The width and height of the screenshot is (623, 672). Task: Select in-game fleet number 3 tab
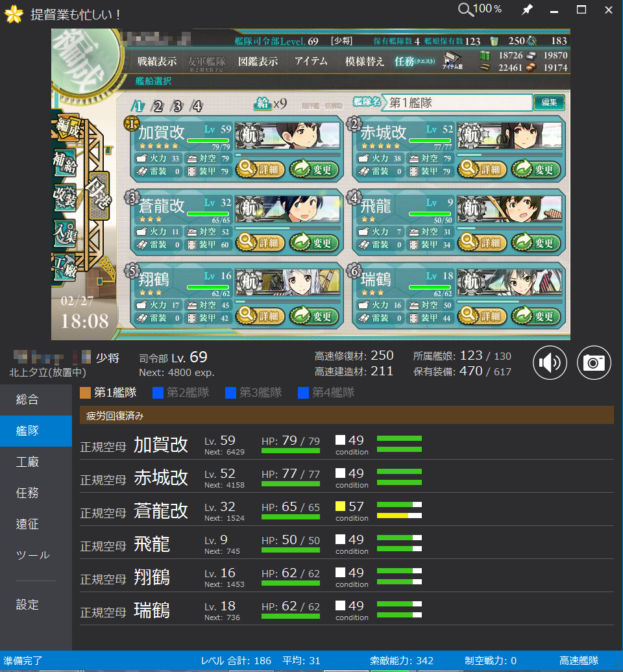click(177, 106)
